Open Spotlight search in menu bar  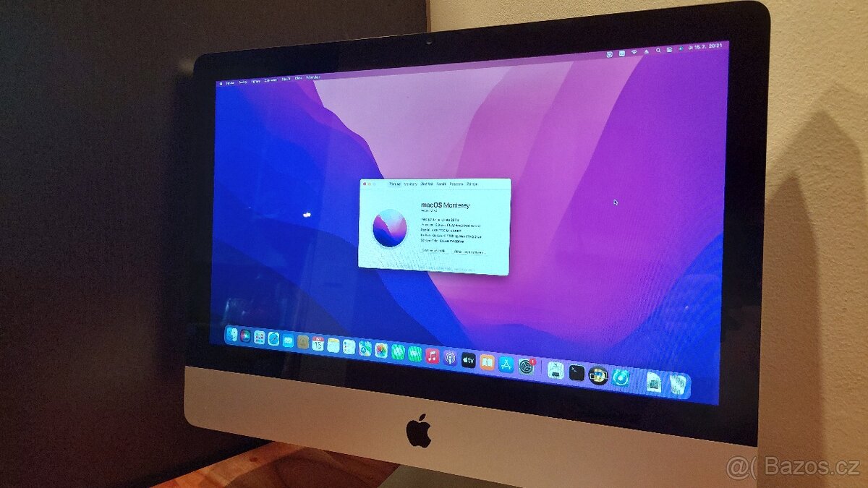[x=658, y=51]
